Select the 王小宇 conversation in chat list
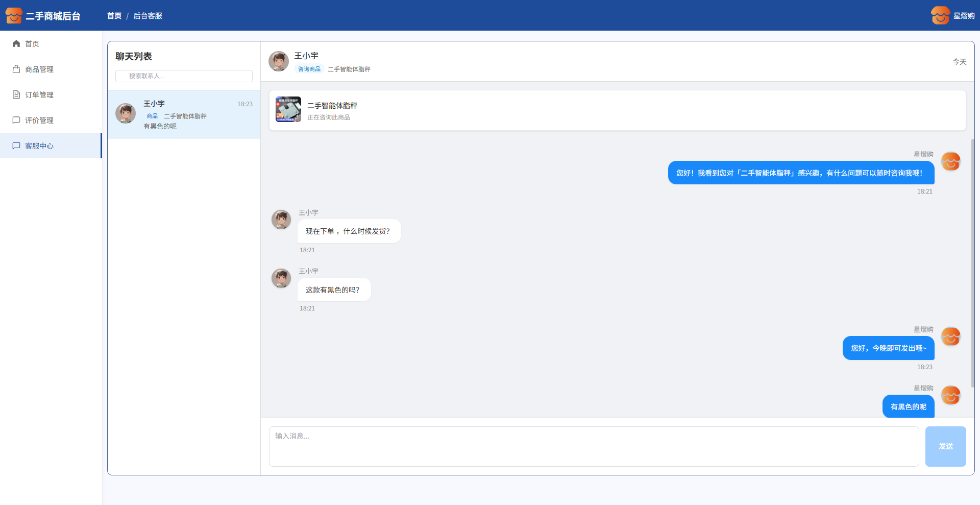The image size is (980, 505). [184, 114]
